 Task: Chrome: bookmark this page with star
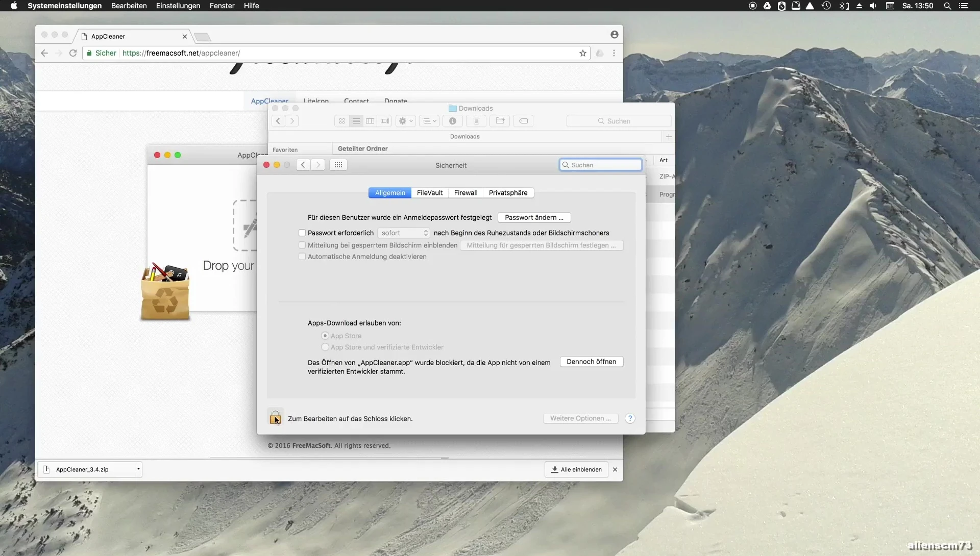point(583,53)
